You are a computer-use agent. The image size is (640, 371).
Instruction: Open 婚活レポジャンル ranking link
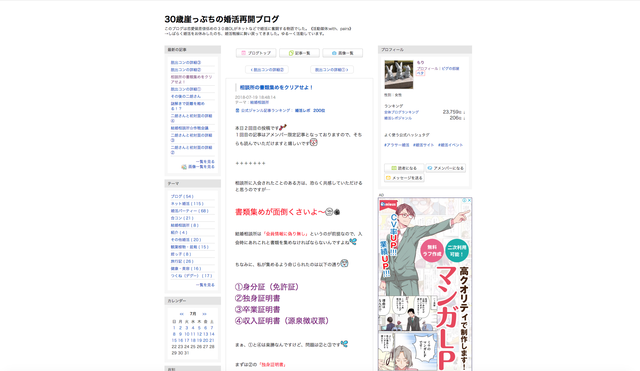tap(398, 118)
